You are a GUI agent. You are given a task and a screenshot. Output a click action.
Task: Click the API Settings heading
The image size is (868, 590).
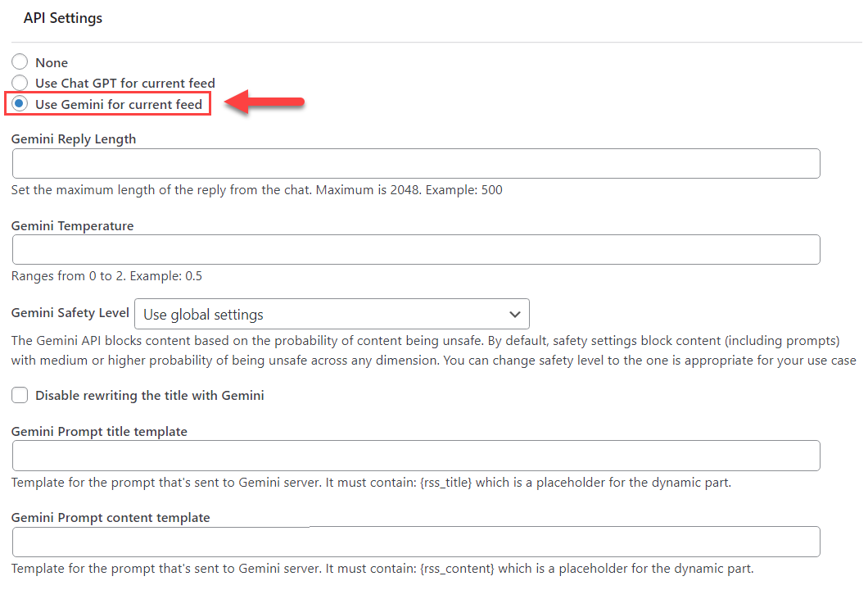pyautogui.click(x=62, y=18)
